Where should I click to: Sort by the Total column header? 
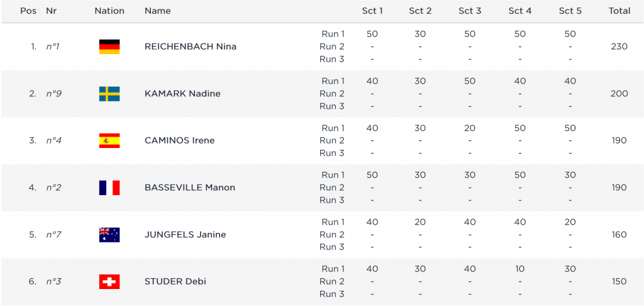pos(619,11)
